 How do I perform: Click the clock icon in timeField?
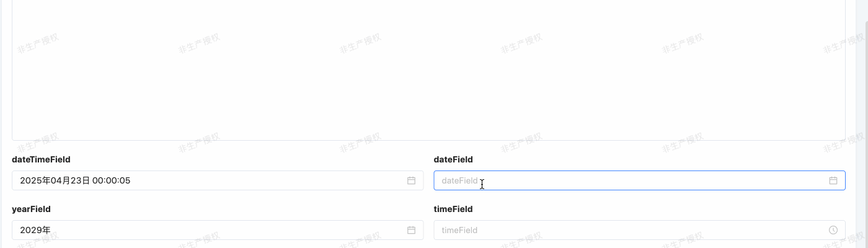click(x=833, y=230)
